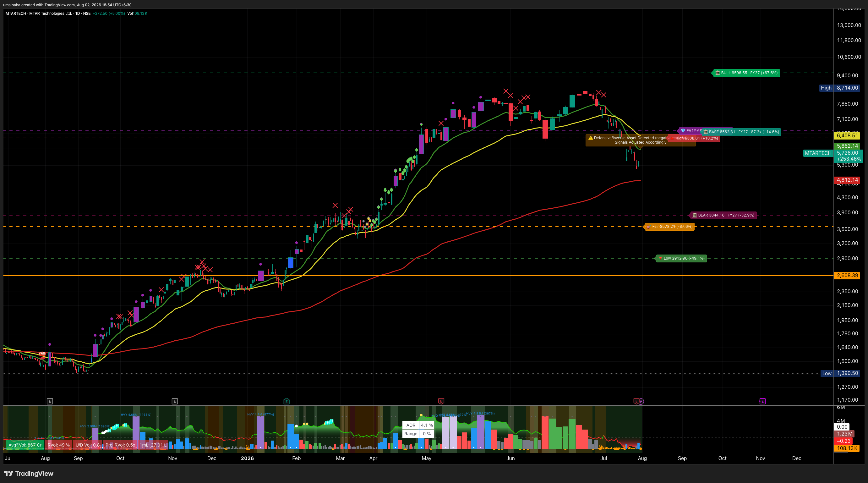Click the Vol 108.13K text in the chart header
The image size is (868, 483).
pyautogui.click(x=137, y=14)
